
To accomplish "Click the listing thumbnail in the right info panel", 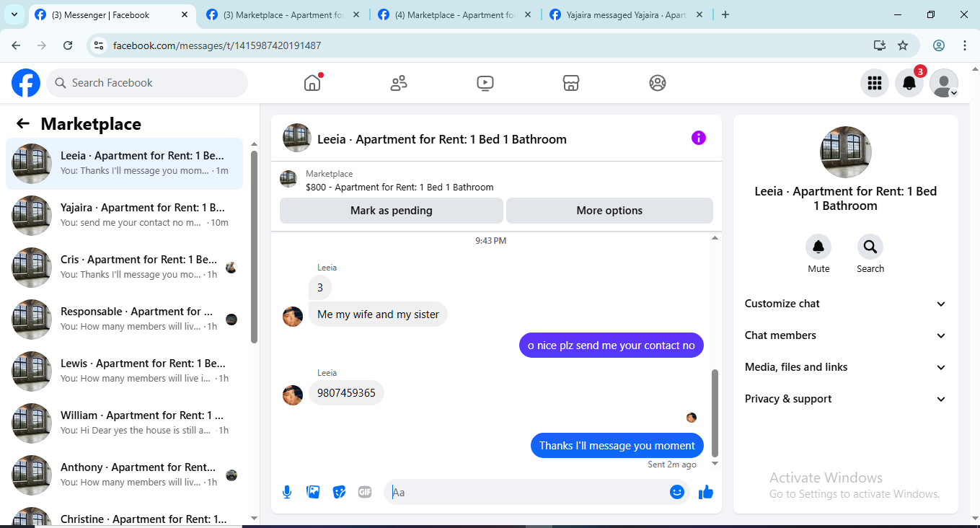I will [846, 152].
